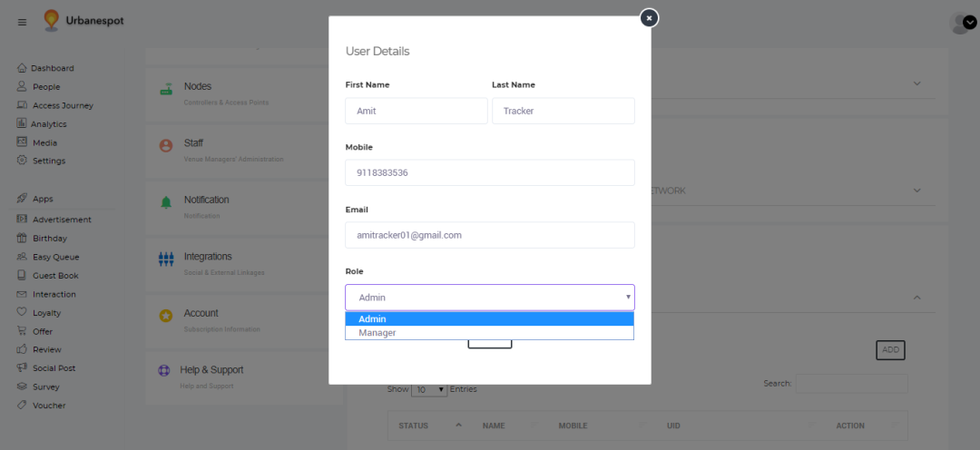Click the Advertisement icon in sidebar

point(22,220)
